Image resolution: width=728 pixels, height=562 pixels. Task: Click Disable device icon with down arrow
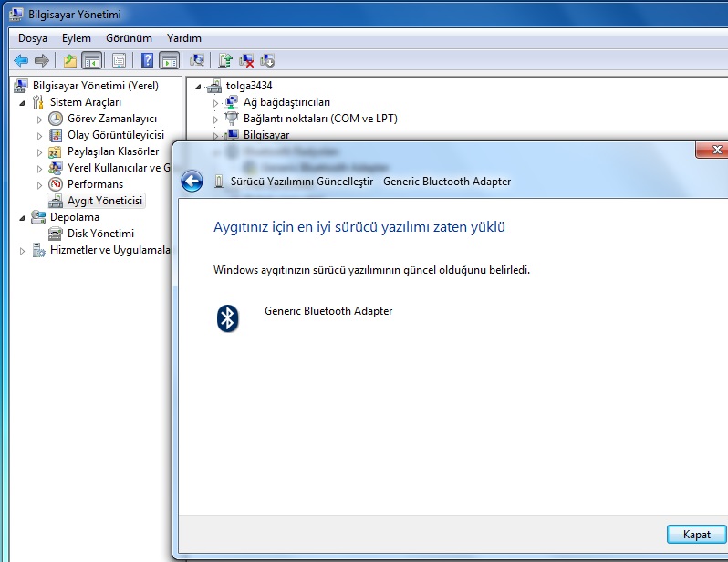(x=267, y=61)
